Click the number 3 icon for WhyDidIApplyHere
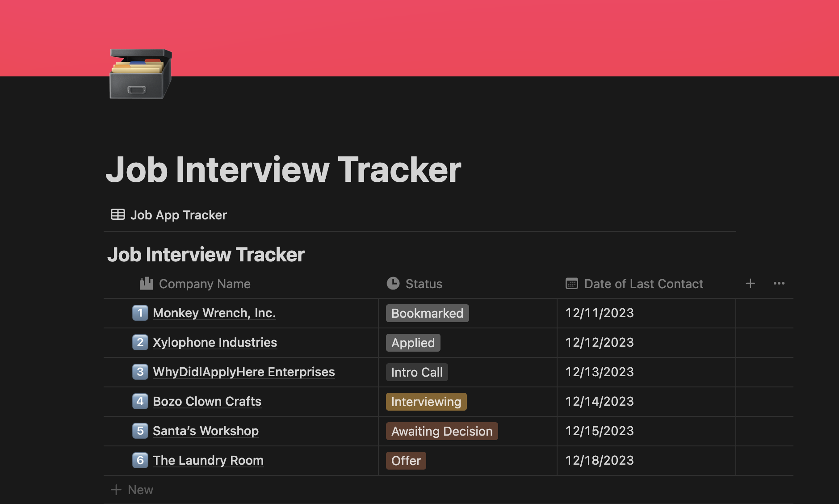The height and width of the screenshot is (504, 839). coord(140,372)
